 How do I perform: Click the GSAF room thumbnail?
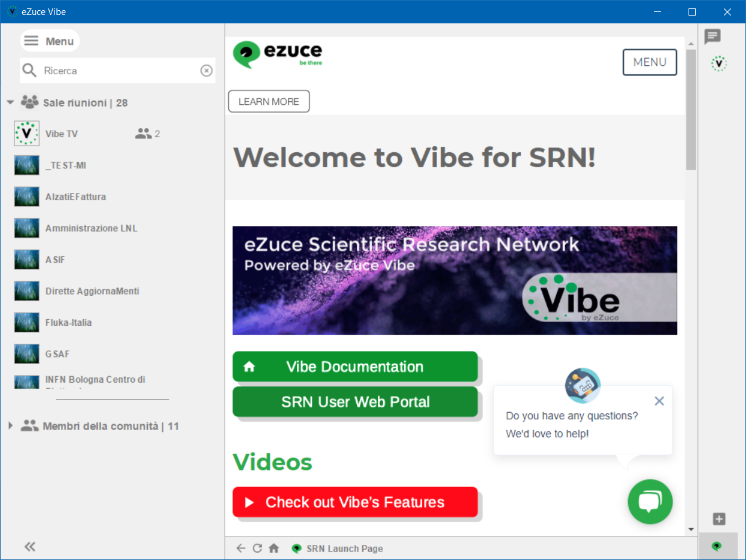[x=26, y=354]
